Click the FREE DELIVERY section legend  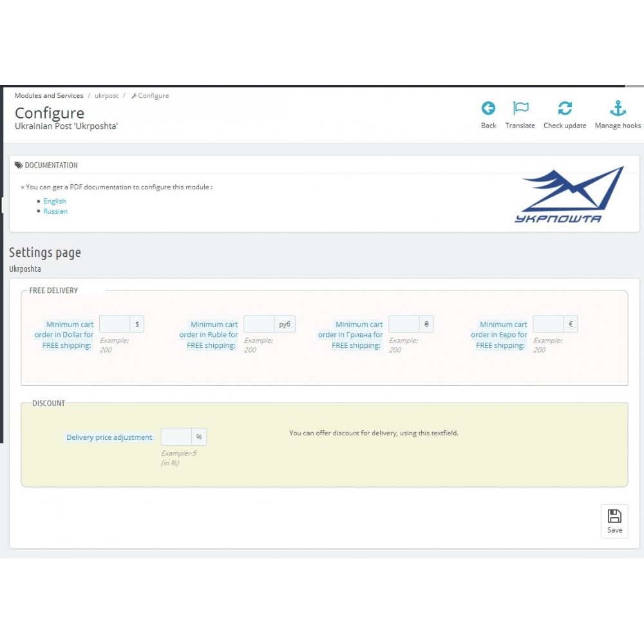click(x=53, y=290)
